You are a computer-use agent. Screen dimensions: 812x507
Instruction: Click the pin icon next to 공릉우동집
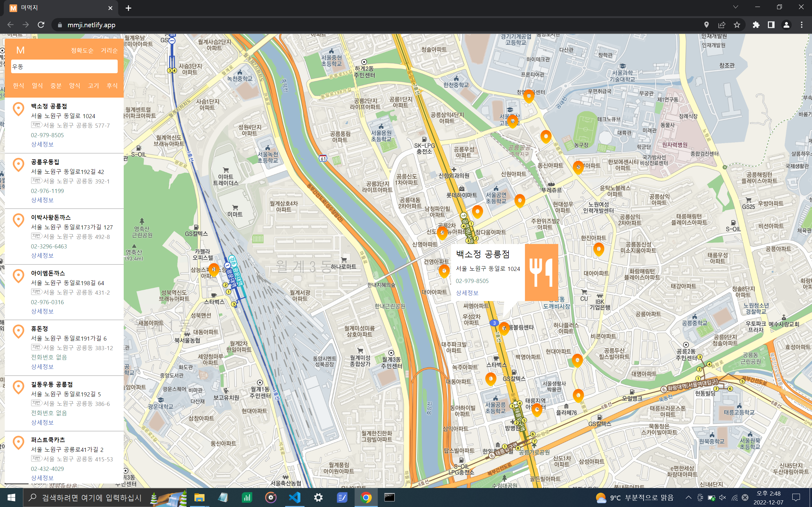pyautogui.click(x=18, y=165)
